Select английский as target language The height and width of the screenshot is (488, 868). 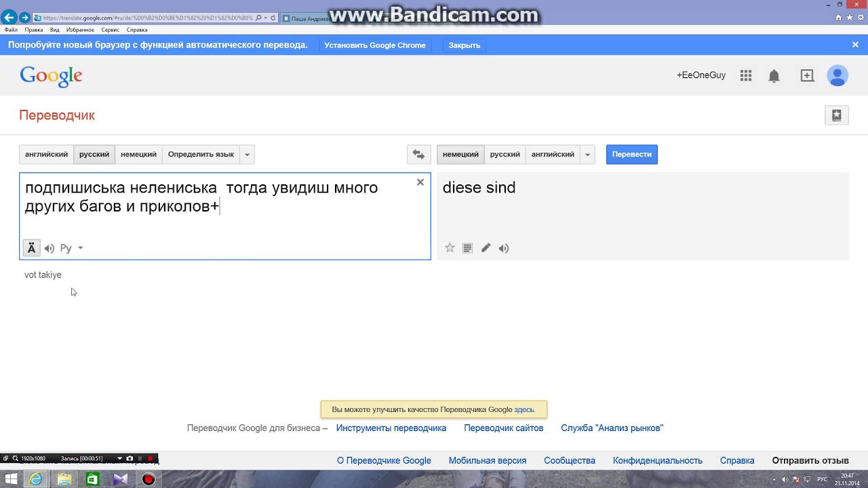pyautogui.click(x=553, y=155)
